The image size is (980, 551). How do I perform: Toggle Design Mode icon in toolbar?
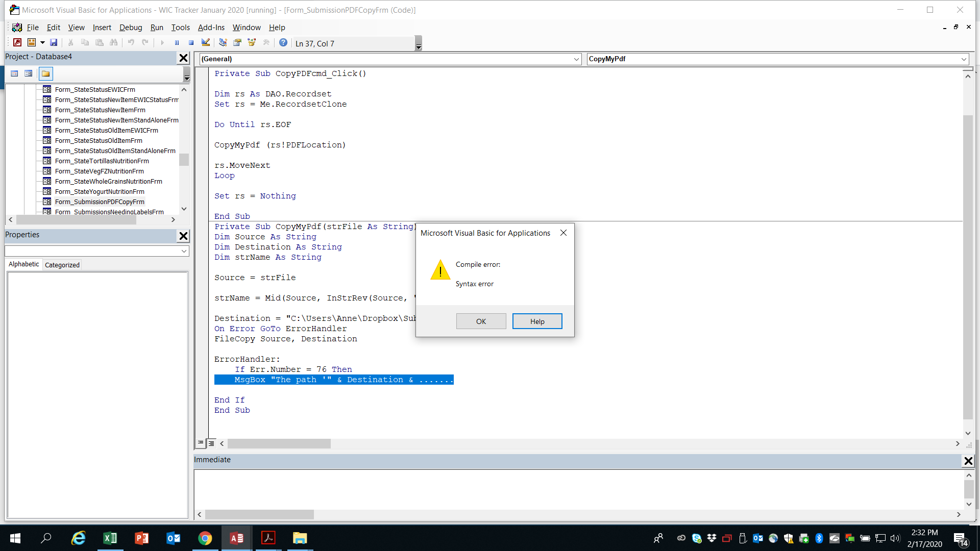[x=206, y=43]
